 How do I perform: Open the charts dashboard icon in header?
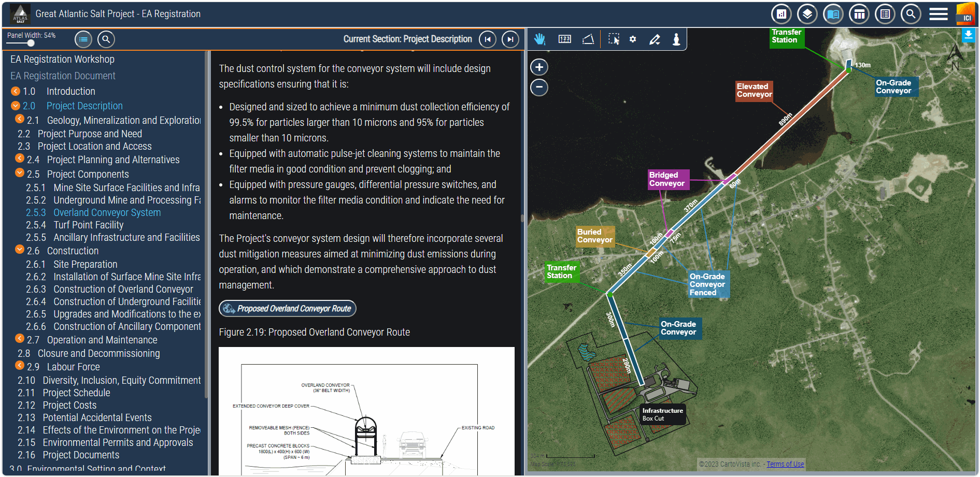[781, 14]
